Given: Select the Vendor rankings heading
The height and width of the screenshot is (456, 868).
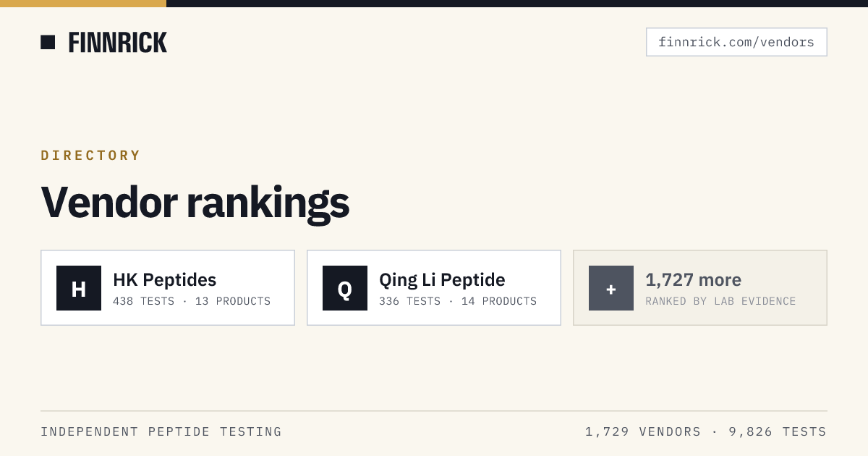Looking at the screenshot, I should [195, 203].
